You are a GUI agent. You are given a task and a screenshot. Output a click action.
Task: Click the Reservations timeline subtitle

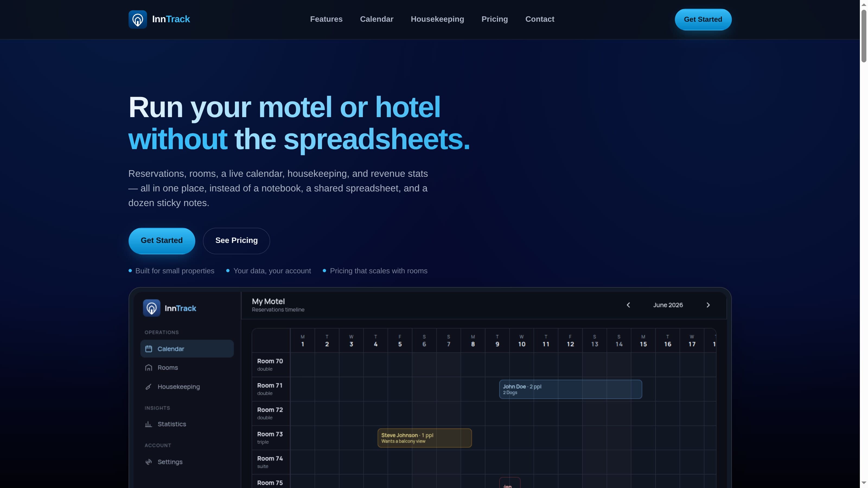pos(278,310)
